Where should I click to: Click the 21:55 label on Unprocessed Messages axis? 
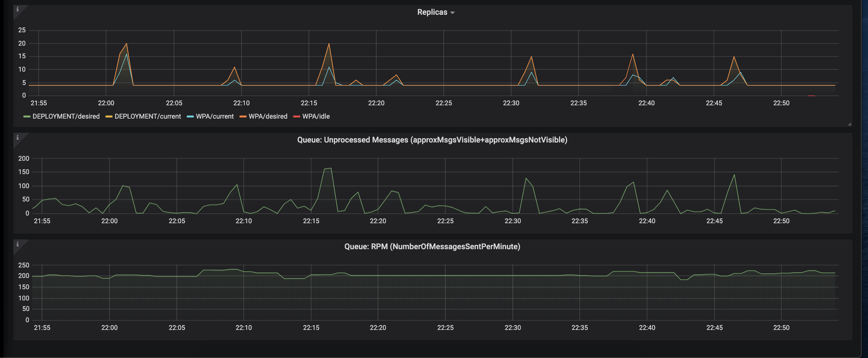coord(42,221)
